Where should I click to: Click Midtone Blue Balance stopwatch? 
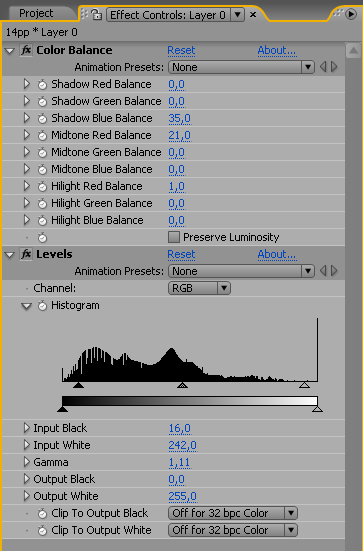(42, 170)
